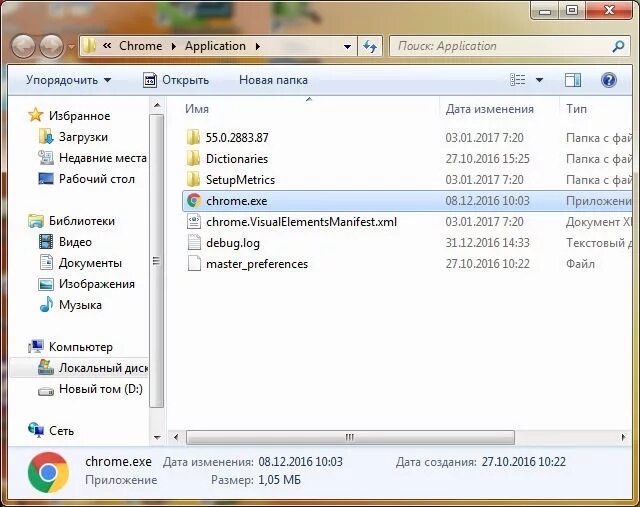640x507 pixels.
Task: Click the Рабочий стол icon
Action: tap(46, 179)
